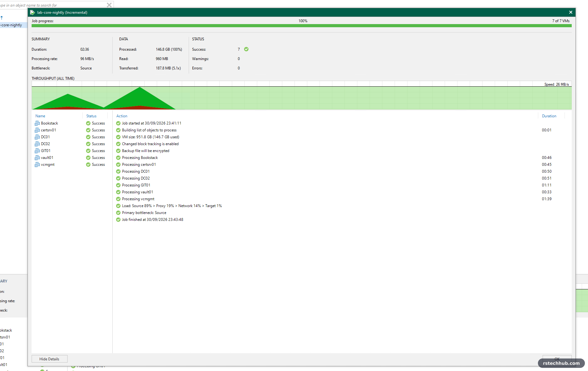Click the vcmgmt VM icon
This screenshot has width=588, height=371.
coord(37,165)
